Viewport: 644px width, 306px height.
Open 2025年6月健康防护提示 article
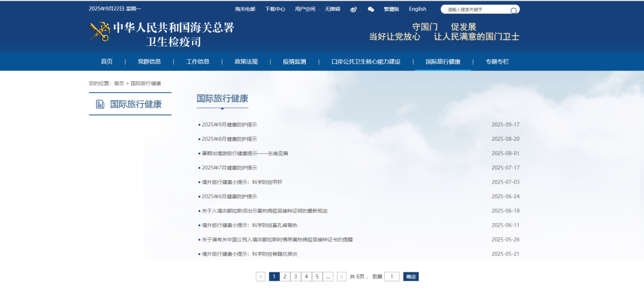[229, 197]
